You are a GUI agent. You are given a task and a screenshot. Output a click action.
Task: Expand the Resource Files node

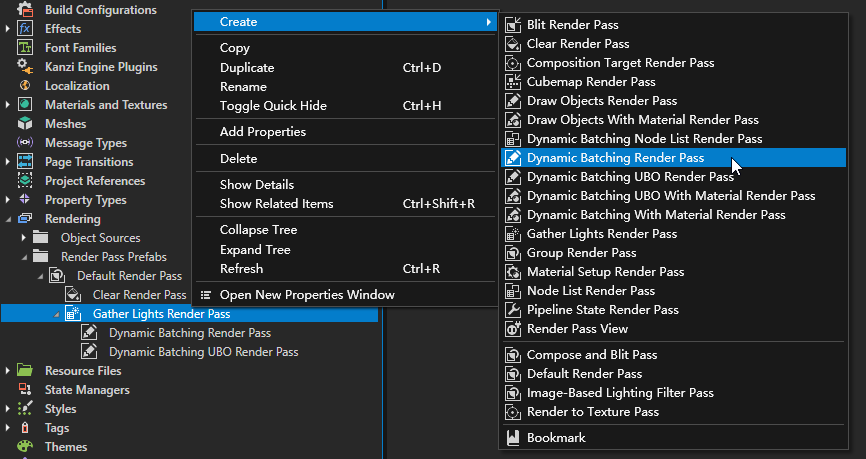8,371
